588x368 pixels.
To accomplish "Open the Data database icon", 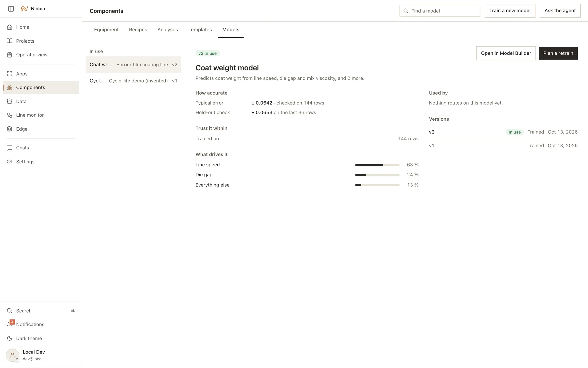I will tap(10, 101).
